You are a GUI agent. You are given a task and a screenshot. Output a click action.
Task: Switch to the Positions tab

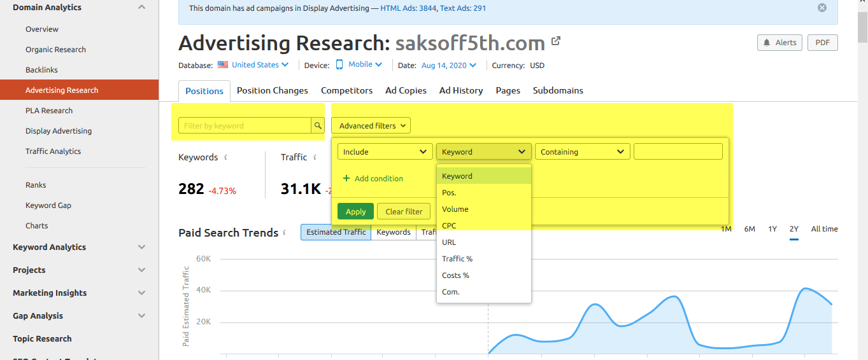(x=204, y=91)
